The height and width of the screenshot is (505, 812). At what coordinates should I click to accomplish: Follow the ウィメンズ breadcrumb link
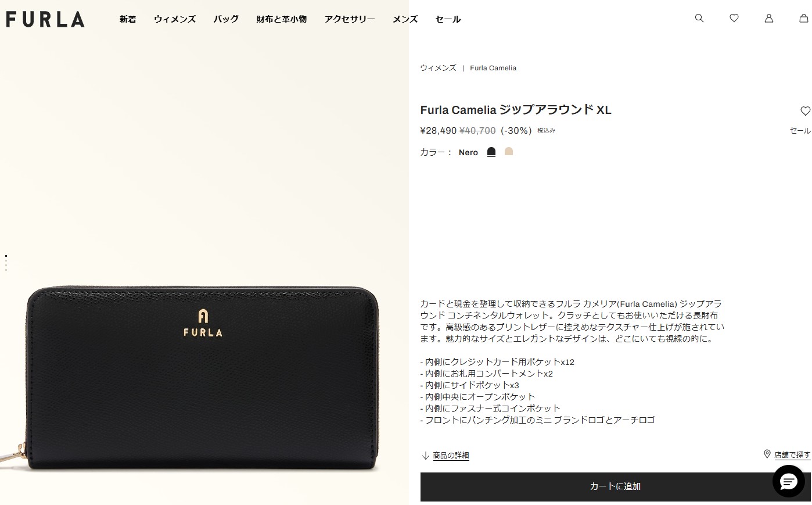438,68
